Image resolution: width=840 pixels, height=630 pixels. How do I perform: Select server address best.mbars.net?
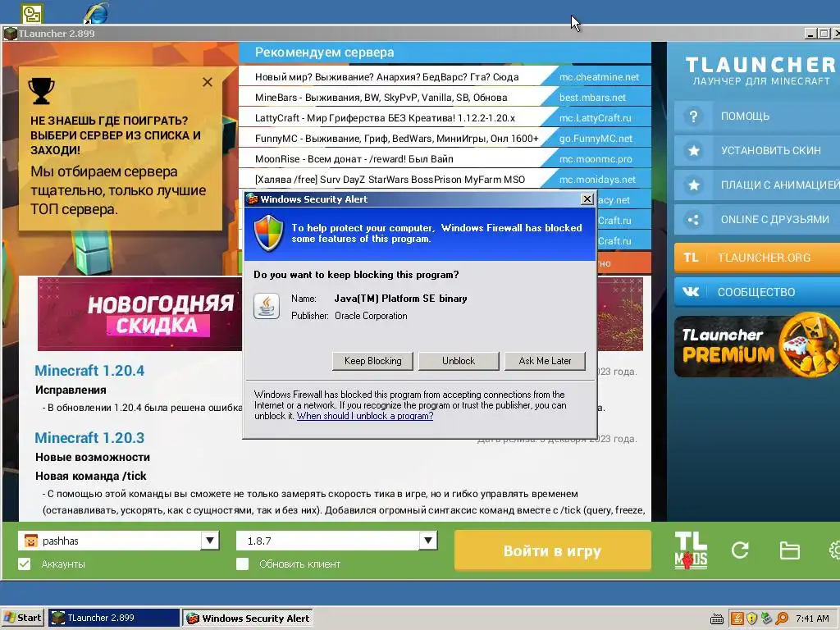[592, 98]
